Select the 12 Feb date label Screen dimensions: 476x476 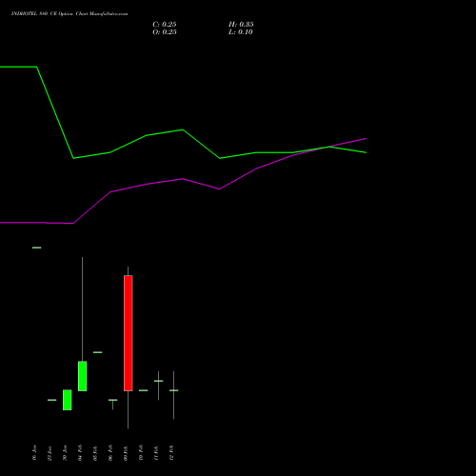point(171,453)
